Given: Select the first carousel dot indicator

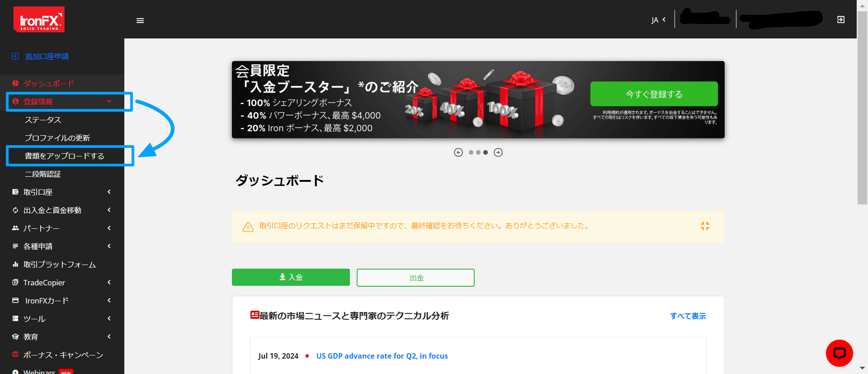Looking at the screenshot, I should pos(471,152).
